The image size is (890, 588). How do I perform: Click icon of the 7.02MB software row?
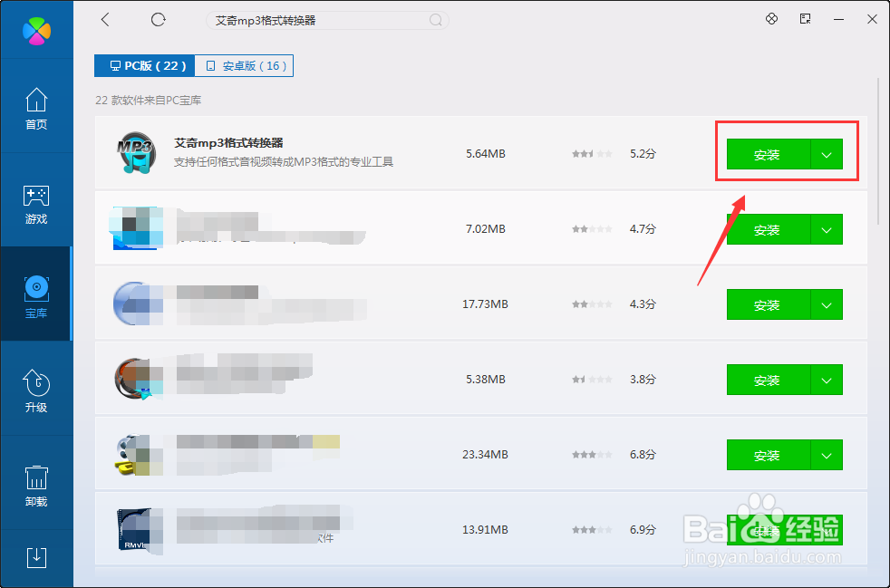135,228
